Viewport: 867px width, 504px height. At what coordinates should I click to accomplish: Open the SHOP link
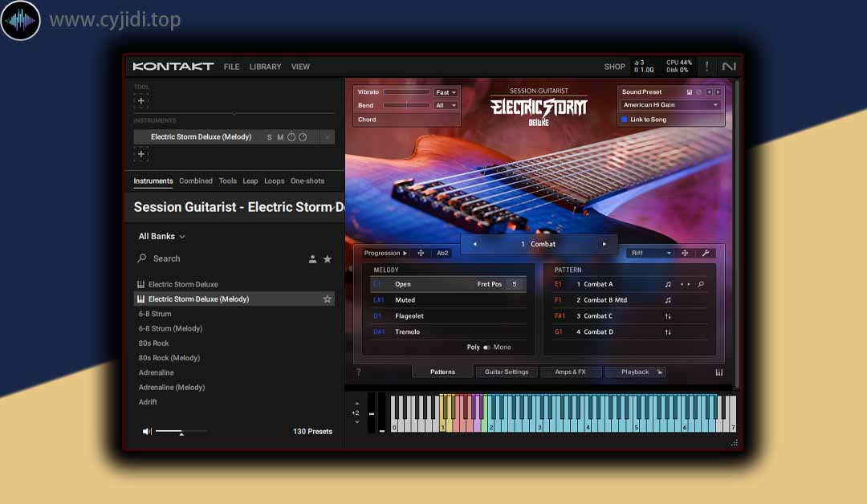pos(614,67)
